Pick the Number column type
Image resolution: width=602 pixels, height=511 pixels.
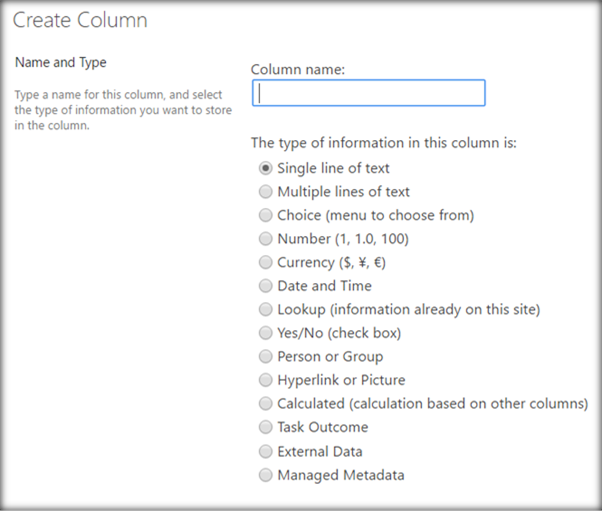[x=265, y=239]
